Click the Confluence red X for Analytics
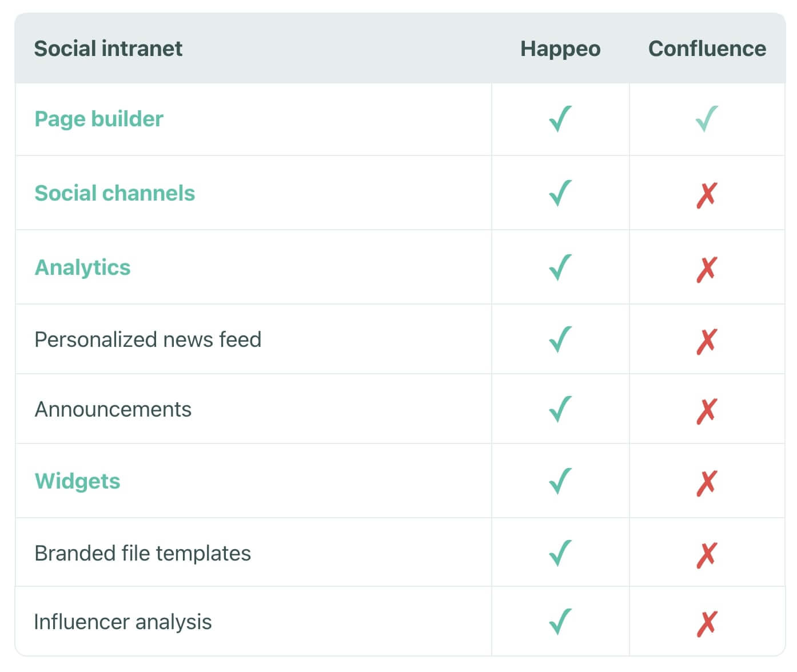 707,269
